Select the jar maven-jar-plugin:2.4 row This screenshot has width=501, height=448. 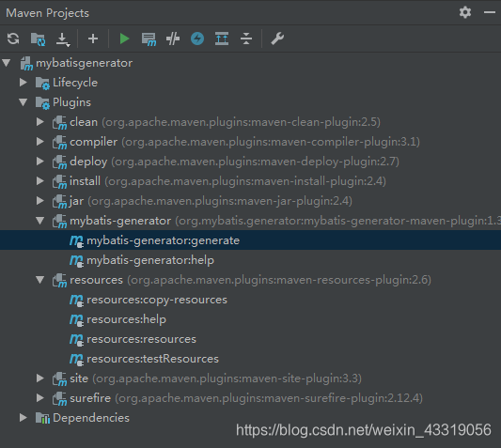tap(250, 201)
